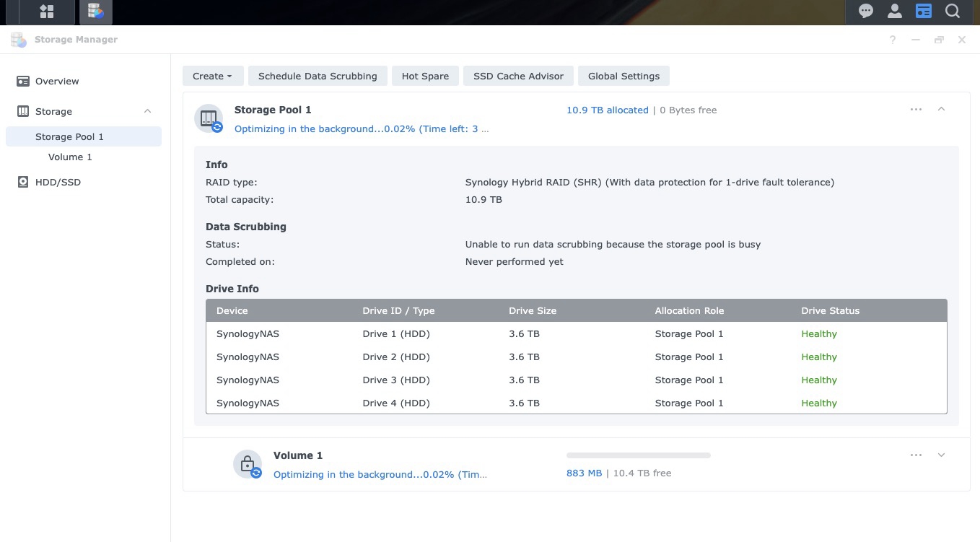The image size is (980, 542).
Task: Open the notifications chat bubble icon
Action: 866,11
